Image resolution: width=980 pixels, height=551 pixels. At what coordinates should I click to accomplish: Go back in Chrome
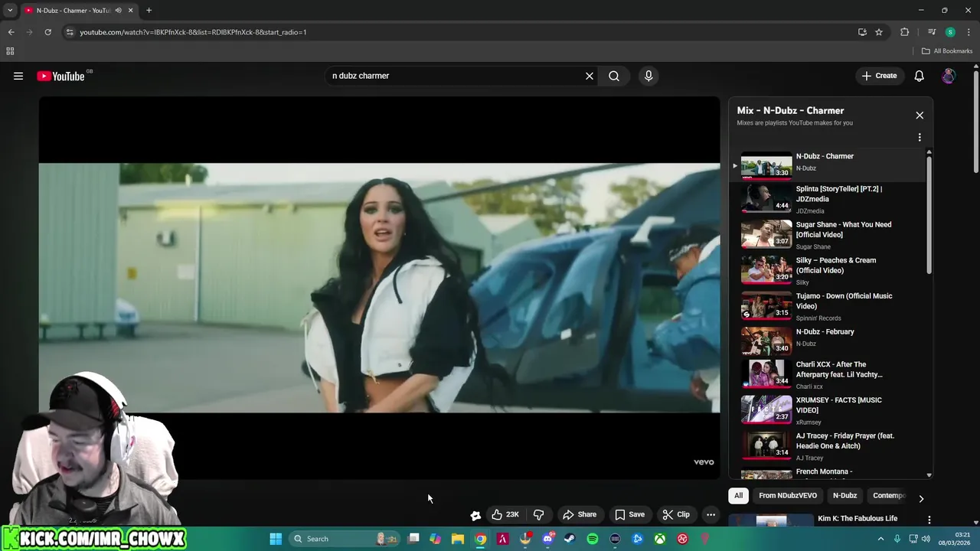click(11, 32)
